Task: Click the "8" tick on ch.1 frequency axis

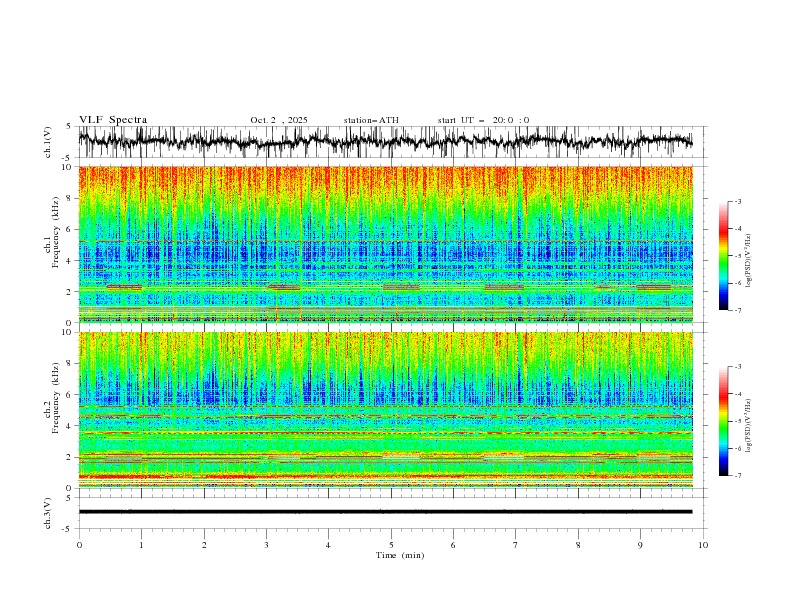Action: click(x=71, y=198)
